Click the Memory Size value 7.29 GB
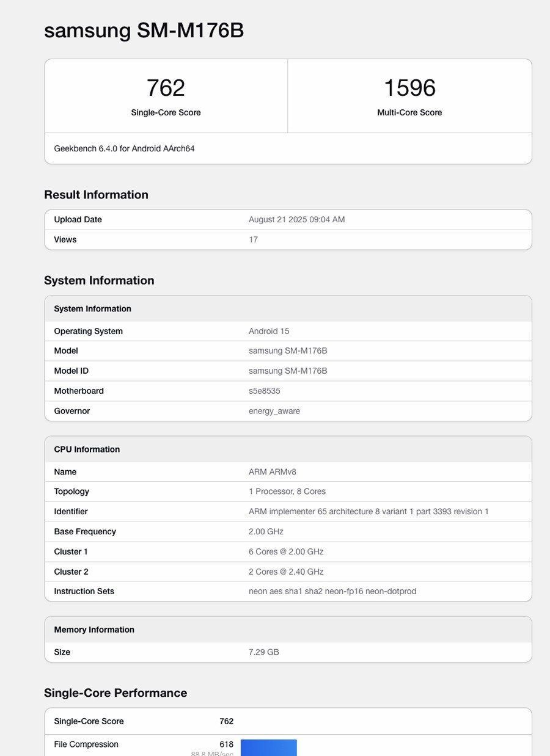The image size is (550, 756). 263,652
